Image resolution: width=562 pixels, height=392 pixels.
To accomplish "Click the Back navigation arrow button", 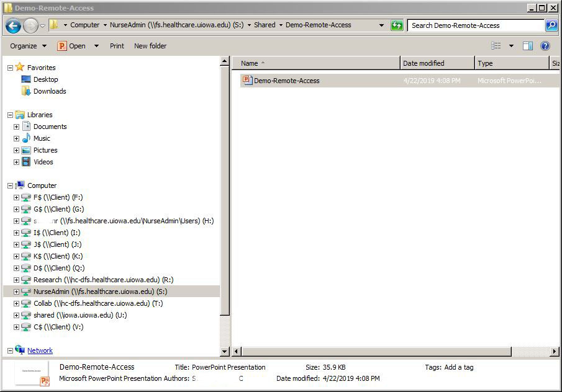I will click(13, 26).
